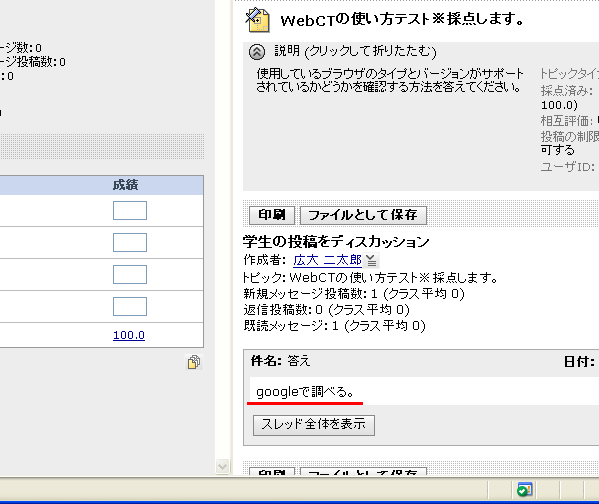Click the security status icon in the status bar
The width and height of the screenshot is (599, 504).
[525, 489]
